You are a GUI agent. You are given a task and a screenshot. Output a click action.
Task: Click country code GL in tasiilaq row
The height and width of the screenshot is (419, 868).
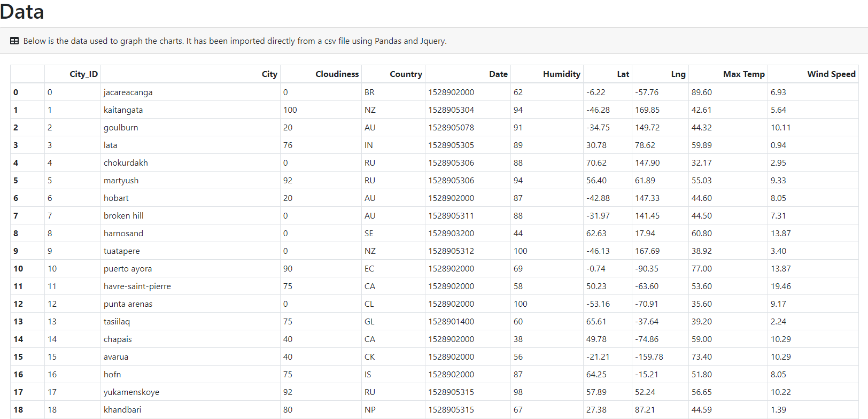pyautogui.click(x=369, y=321)
